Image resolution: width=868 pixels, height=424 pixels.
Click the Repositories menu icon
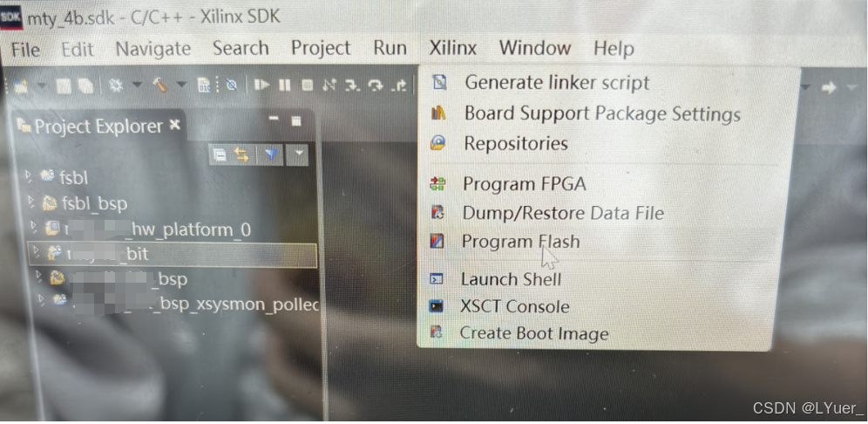(437, 144)
